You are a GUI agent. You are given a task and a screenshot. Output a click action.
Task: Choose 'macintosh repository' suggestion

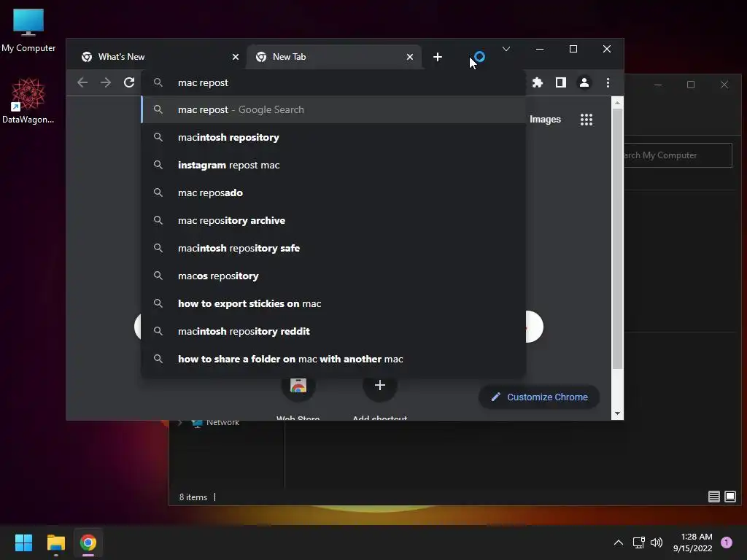333,137
